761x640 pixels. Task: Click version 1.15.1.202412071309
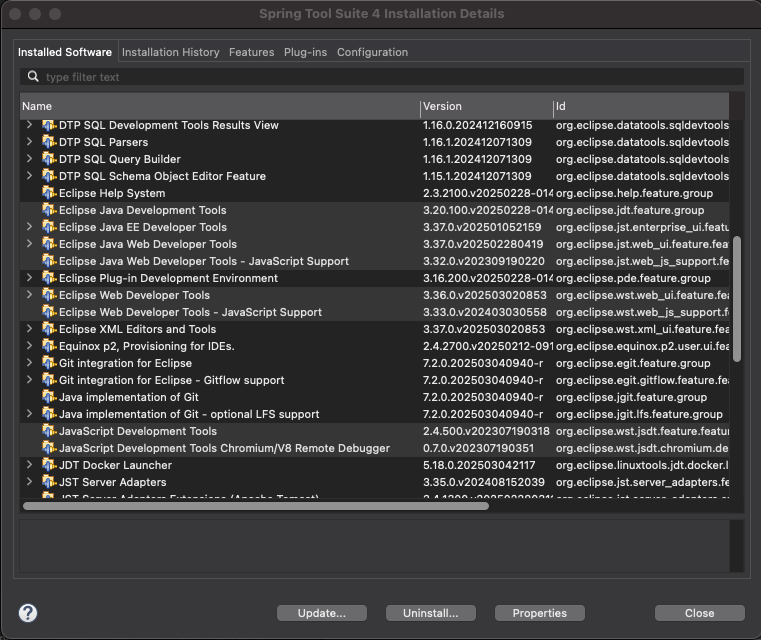[x=477, y=176]
